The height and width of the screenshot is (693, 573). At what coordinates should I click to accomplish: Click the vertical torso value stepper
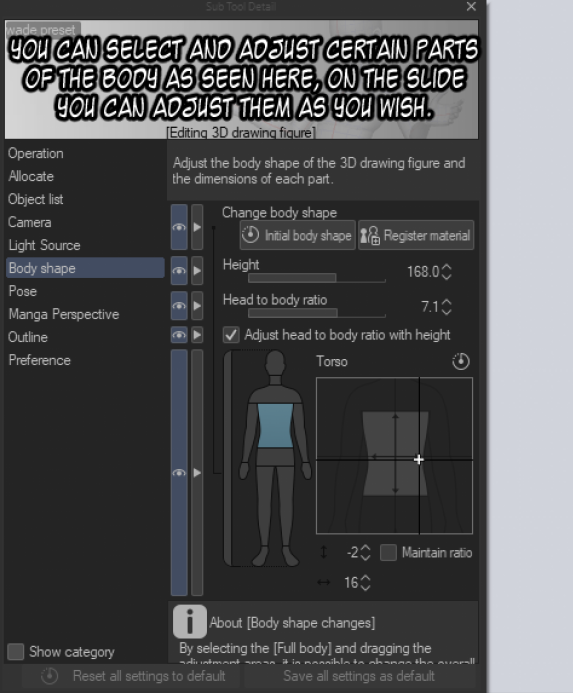366,552
